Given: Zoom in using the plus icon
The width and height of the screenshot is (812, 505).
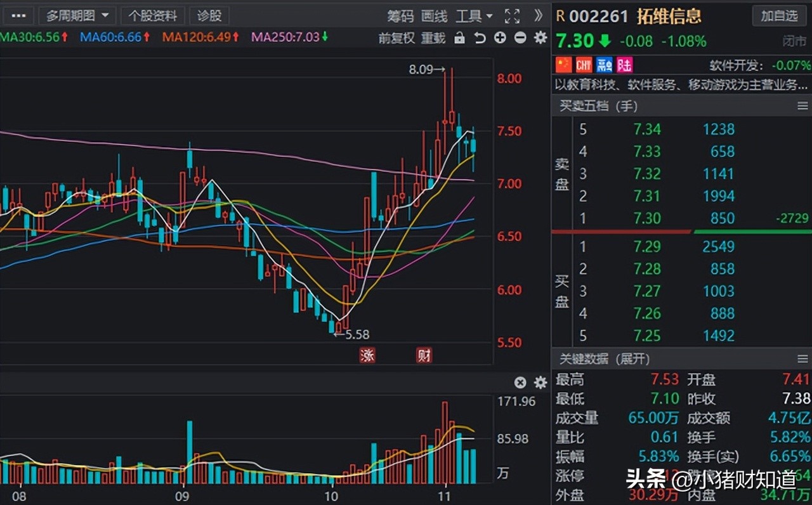Looking at the screenshot, I should pos(500,38).
